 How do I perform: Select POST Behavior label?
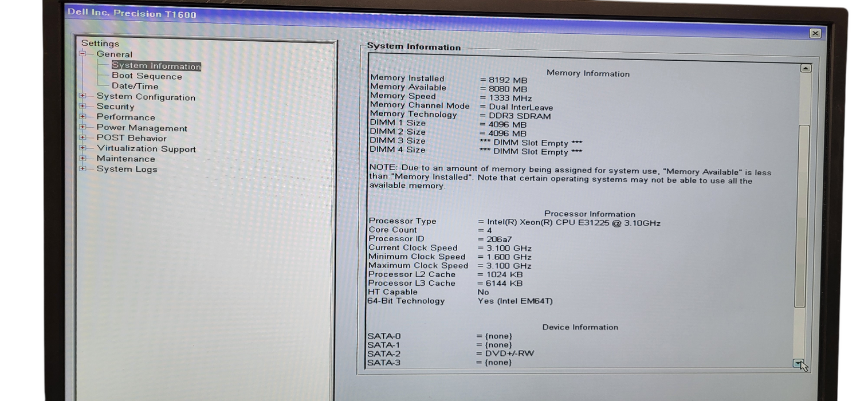(x=131, y=138)
